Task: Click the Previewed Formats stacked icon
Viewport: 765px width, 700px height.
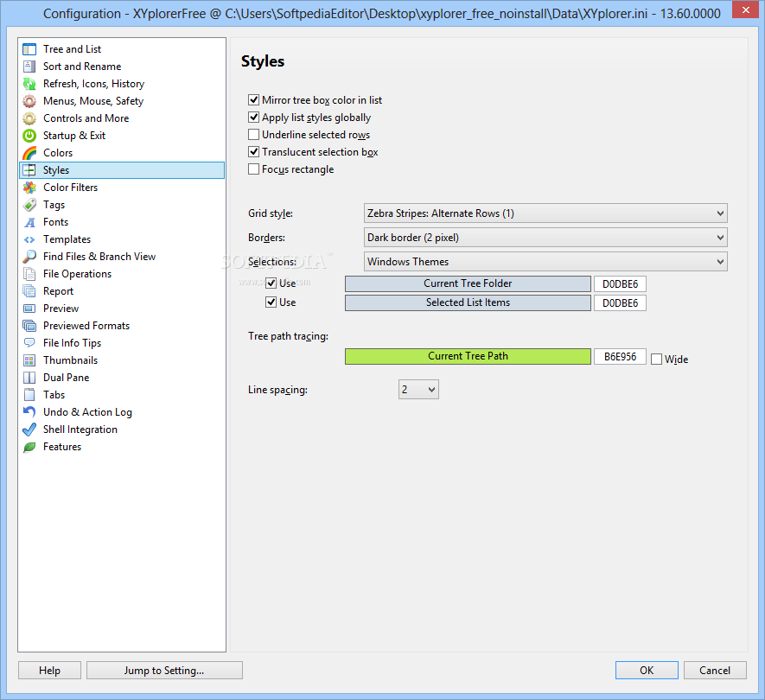Action: (x=29, y=326)
